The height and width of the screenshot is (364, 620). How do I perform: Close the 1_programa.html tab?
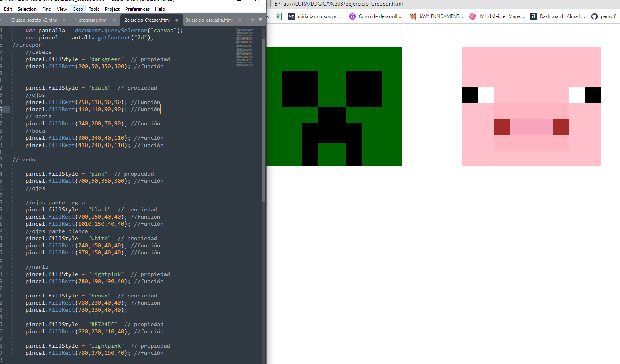(114, 20)
